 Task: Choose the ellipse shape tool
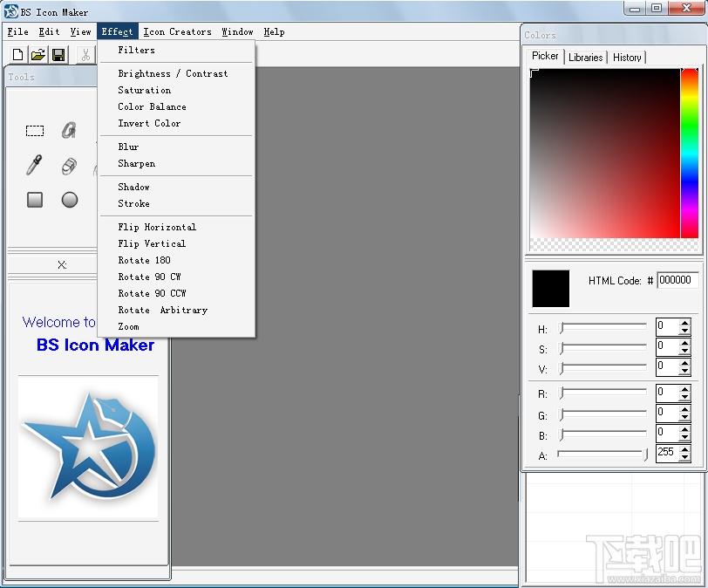click(x=69, y=199)
